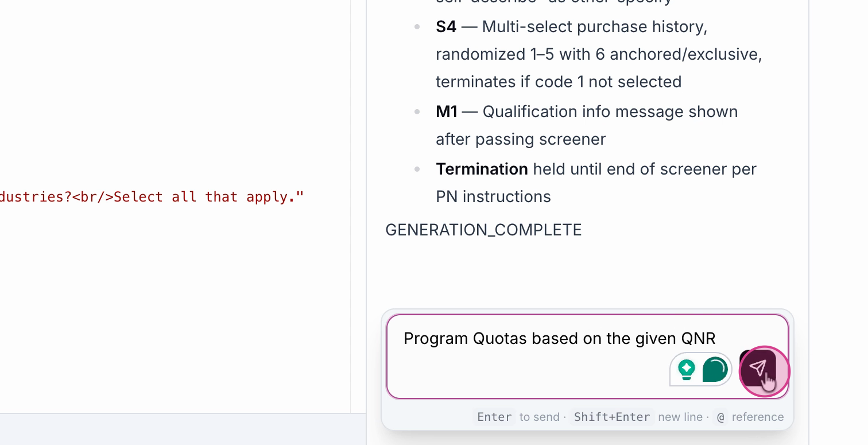Click the 'Enter' key hint label
Viewport: 868px width, 445px height.
[x=494, y=417]
